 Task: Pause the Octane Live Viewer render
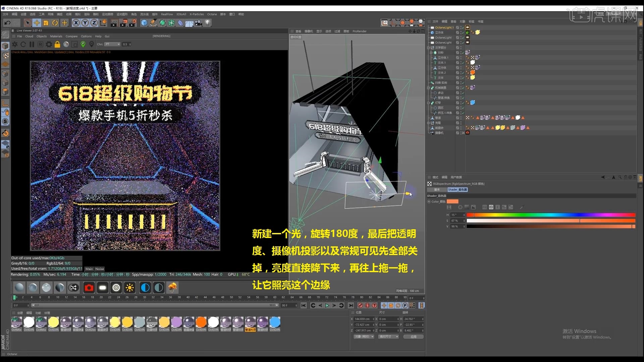[32, 44]
